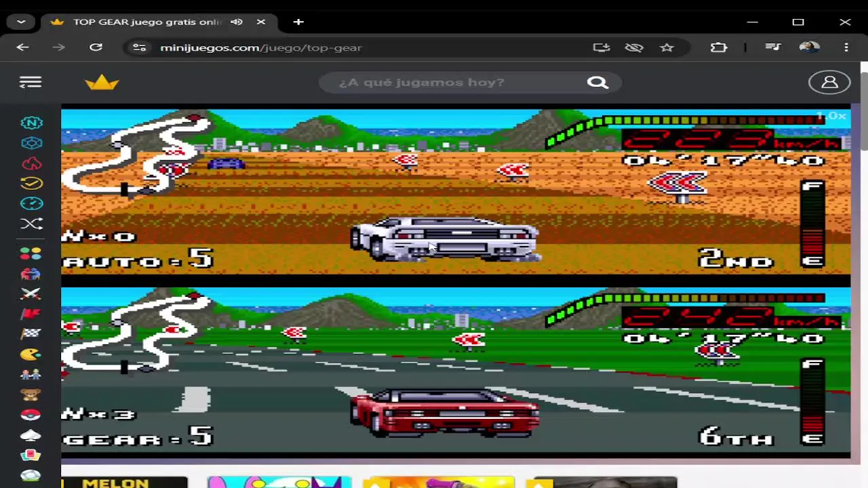This screenshot has height=488, width=868.
Task: Open the red flame popular games icon
Action: click(x=31, y=163)
